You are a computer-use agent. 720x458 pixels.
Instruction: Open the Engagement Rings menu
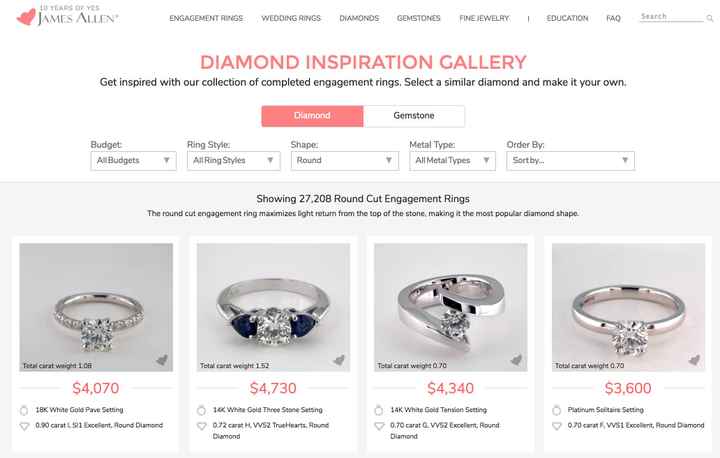[x=207, y=18]
